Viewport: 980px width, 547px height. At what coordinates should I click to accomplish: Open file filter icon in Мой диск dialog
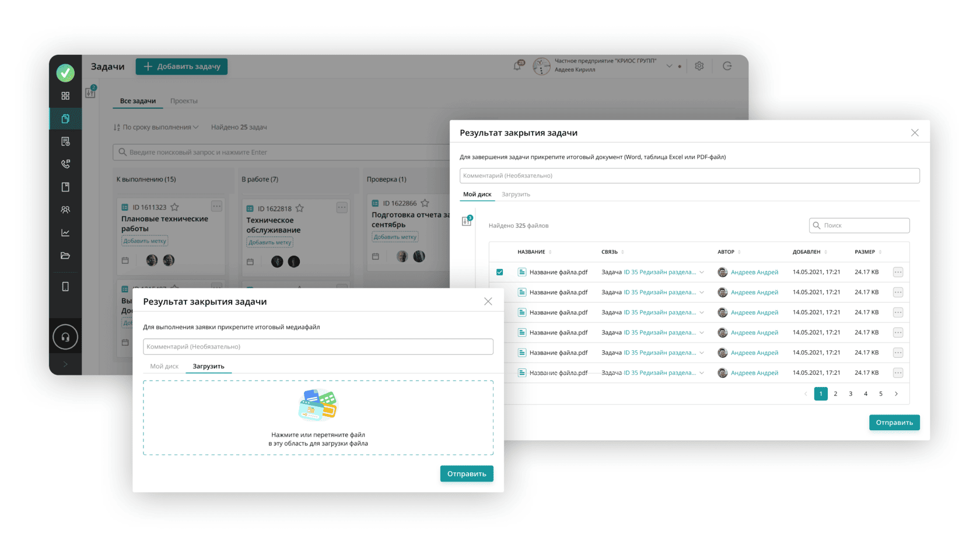tap(467, 221)
